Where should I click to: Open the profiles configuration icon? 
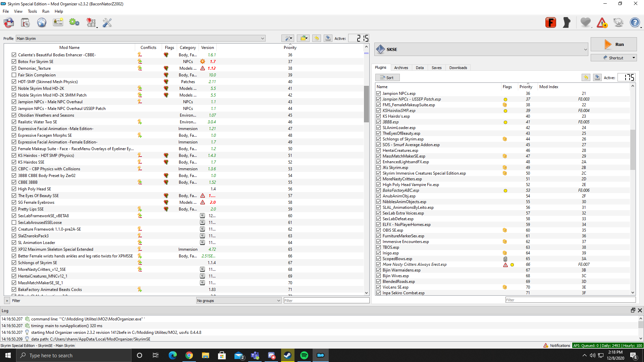58,23
